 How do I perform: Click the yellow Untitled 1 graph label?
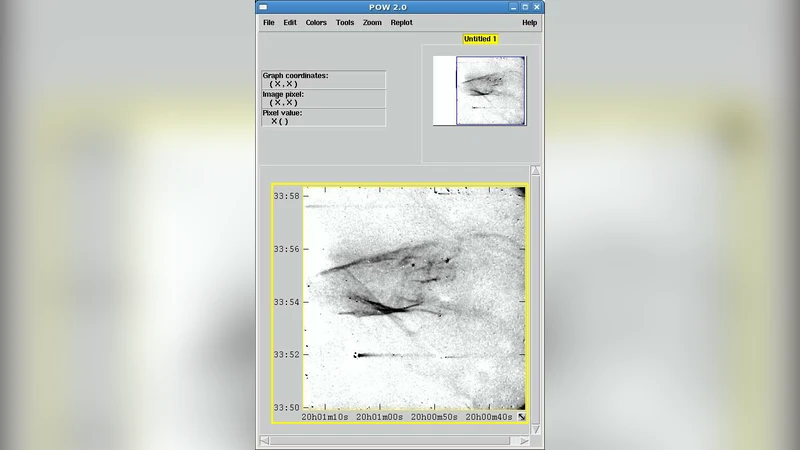(479, 39)
